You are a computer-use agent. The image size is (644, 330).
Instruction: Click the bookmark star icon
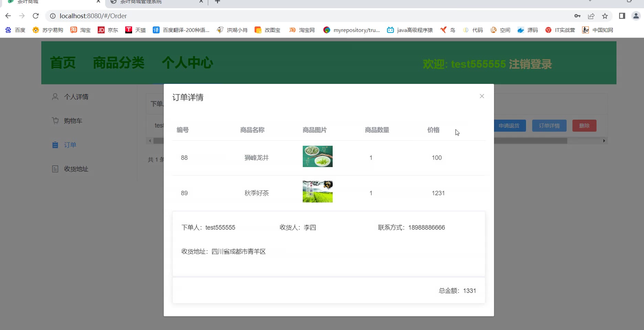point(605,16)
